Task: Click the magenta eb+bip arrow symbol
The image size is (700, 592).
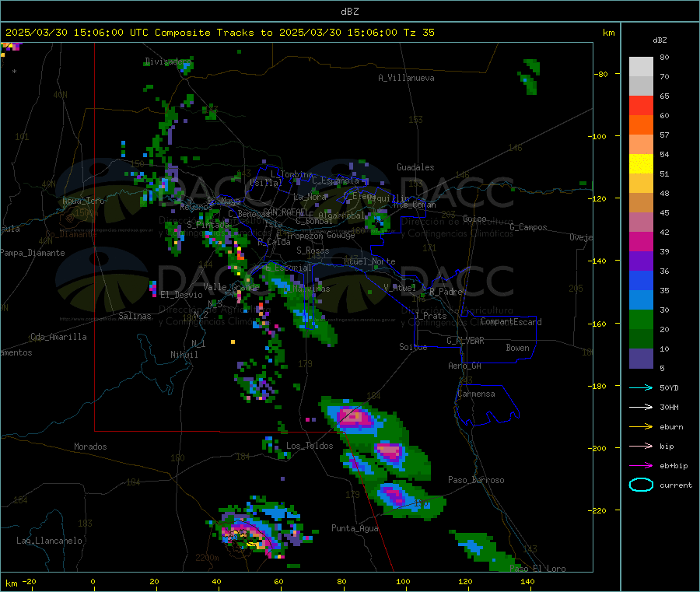Action: click(x=641, y=466)
